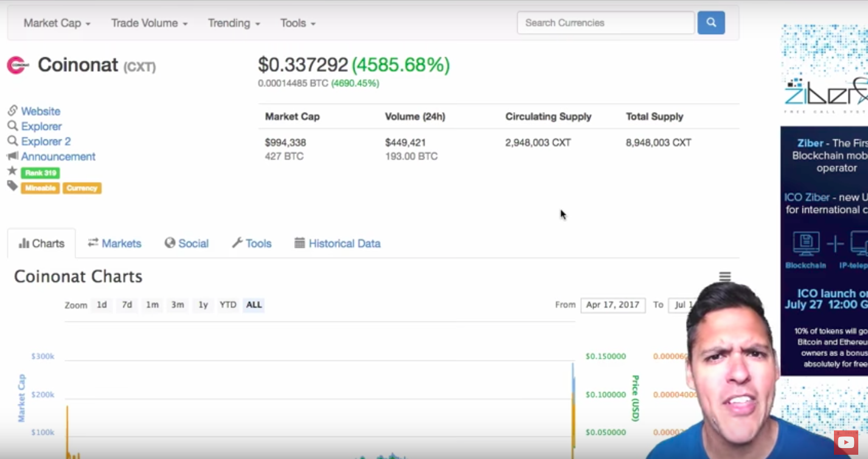Click the $0.337292 price value

point(303,65)
